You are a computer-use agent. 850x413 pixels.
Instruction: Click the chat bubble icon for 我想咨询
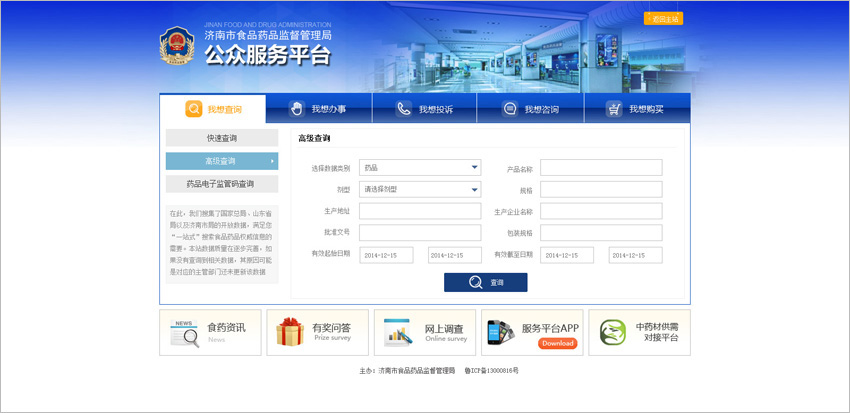pos(509,109)
